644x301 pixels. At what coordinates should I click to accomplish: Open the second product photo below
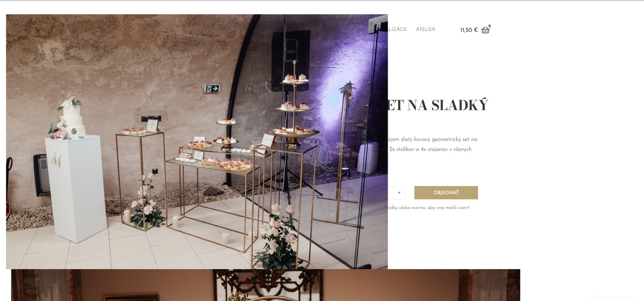(x=266, y=285)
